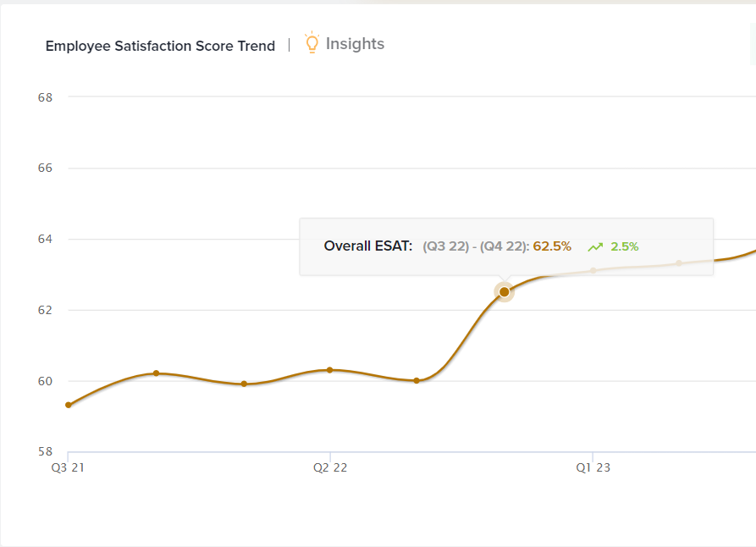Click the green trending-up arrow in tooltip
This screenshot has height=547, width=756.
click(x=595, y=246)
